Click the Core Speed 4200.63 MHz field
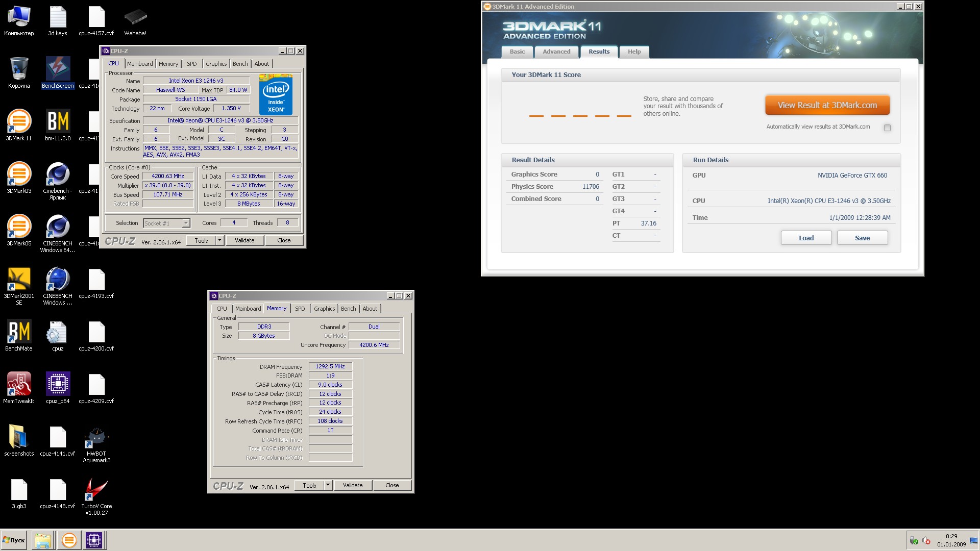 point(168,176)
